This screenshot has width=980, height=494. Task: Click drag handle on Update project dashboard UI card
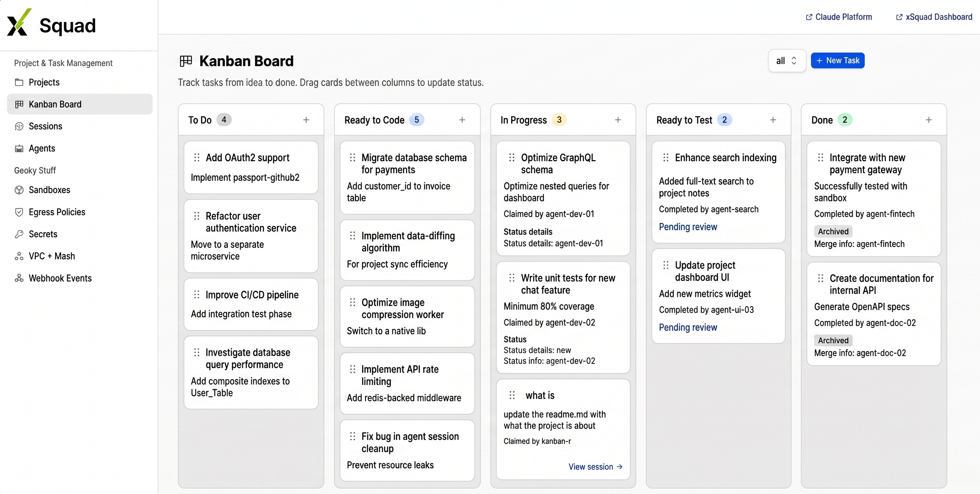click(x=666, y=265)
